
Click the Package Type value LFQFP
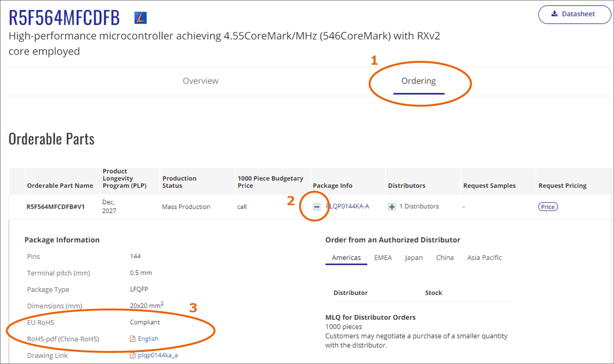pyautogui.click(x=139, y=289)
